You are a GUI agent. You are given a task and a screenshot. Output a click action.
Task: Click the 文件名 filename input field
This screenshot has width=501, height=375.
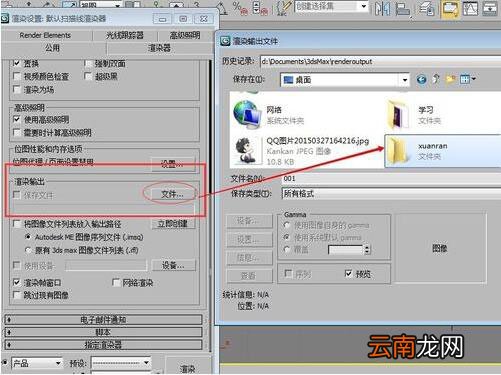(391, 179)
